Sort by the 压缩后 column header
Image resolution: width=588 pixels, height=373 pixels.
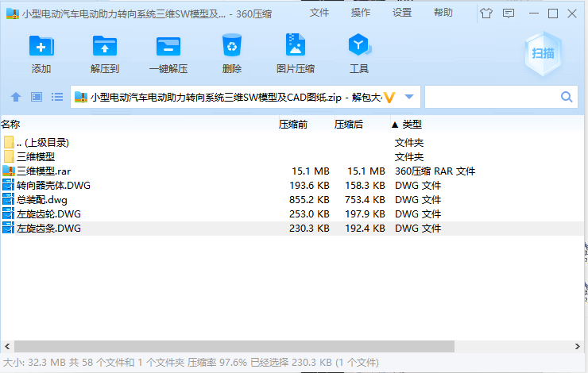[x=348, y=125]
